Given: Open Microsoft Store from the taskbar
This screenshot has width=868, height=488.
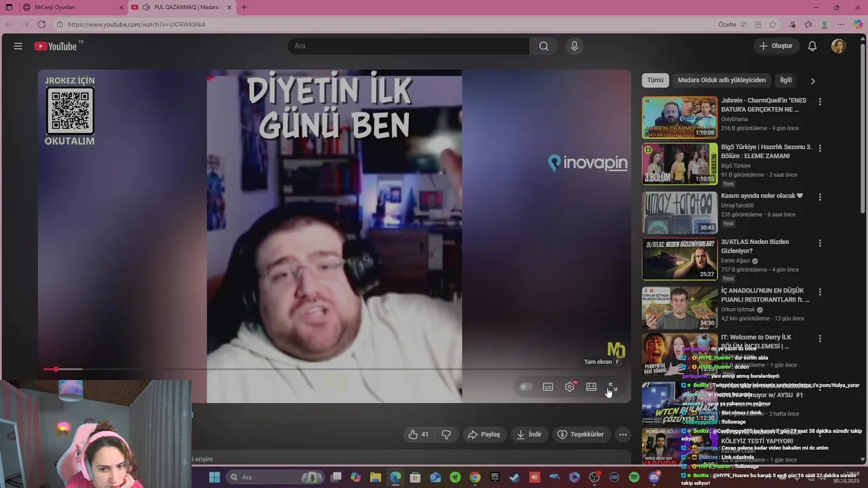Looking at the screenshot, I should tap(416, 477).
